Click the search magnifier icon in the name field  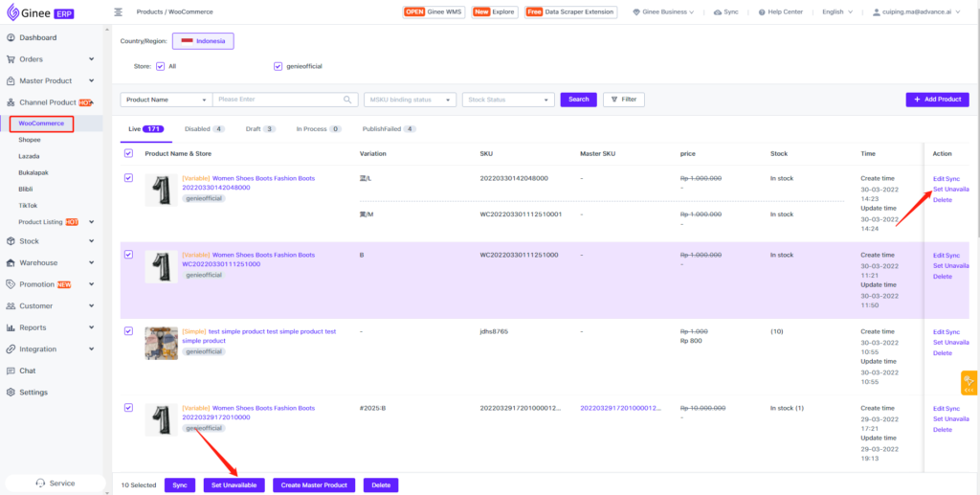pos(347,100)
